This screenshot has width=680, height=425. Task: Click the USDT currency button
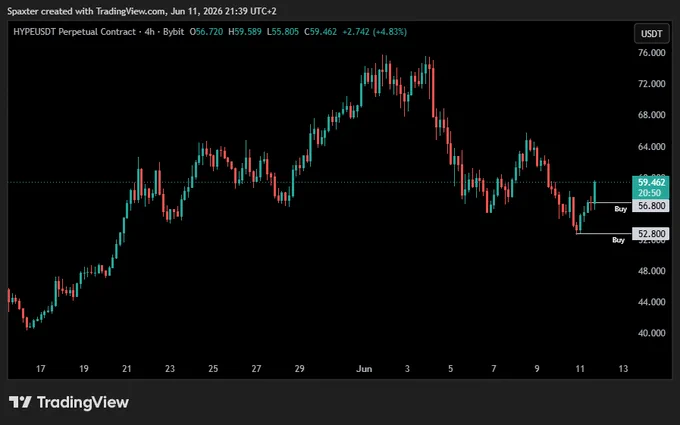(x=651, y=34)
